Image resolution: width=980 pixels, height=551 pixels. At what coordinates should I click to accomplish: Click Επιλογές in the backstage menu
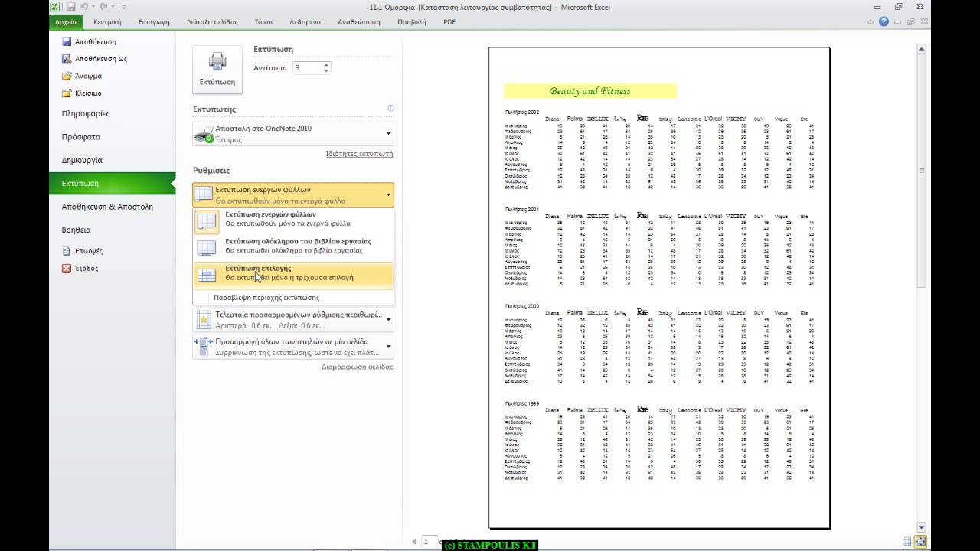(x=83, y=251)
